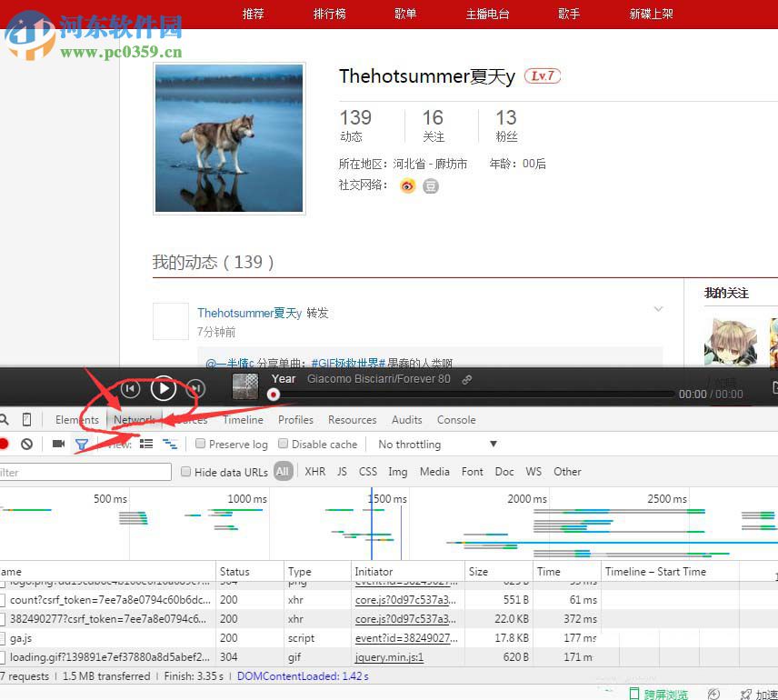Stop recording with the red record button
This screenshot has width=778, height=700.
[4, 443]
